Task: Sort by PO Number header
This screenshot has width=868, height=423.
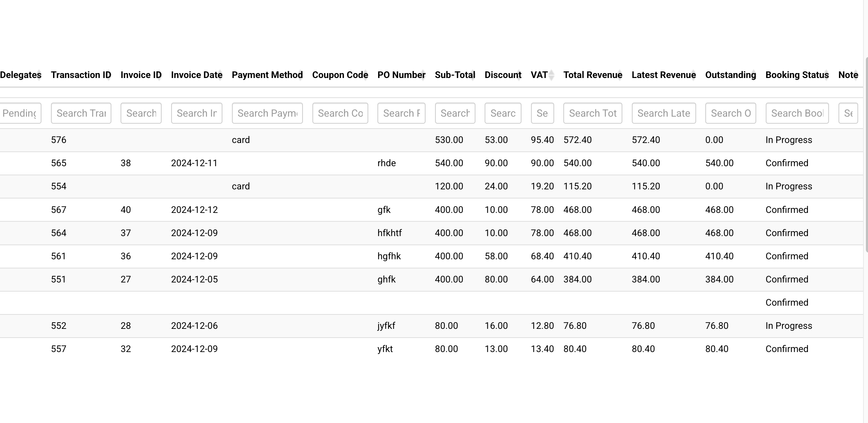Action: (x=401, y=75)
